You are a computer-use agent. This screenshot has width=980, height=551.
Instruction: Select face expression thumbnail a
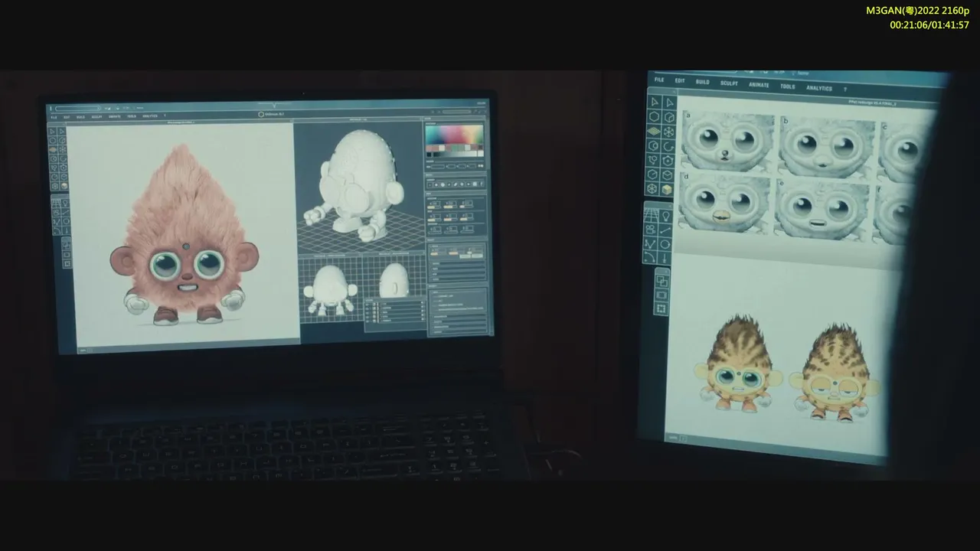coord(728,142)
